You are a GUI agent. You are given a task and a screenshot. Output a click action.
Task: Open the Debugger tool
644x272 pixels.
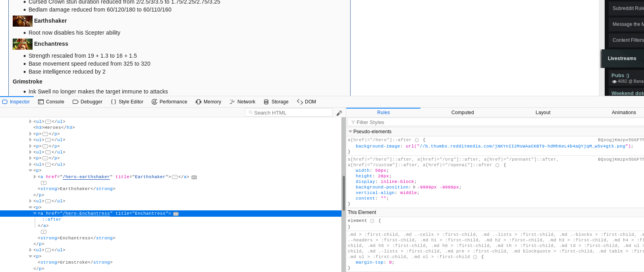pyautogui.click(x=88, y=102)
